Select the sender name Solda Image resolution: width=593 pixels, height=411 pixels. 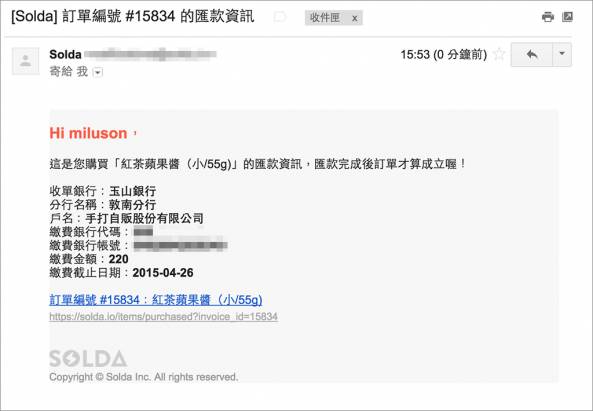[65, 54]
